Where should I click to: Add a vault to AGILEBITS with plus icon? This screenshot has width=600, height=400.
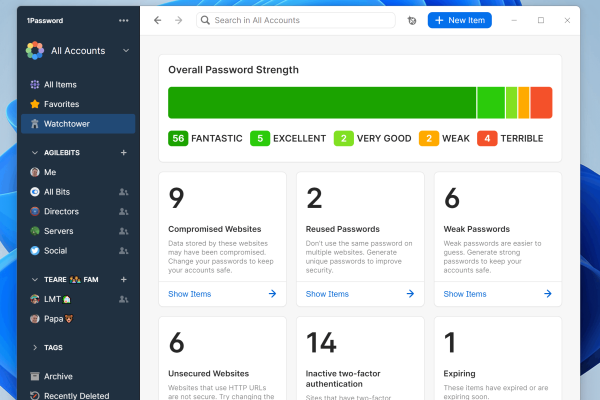click(x=124, y=153)
